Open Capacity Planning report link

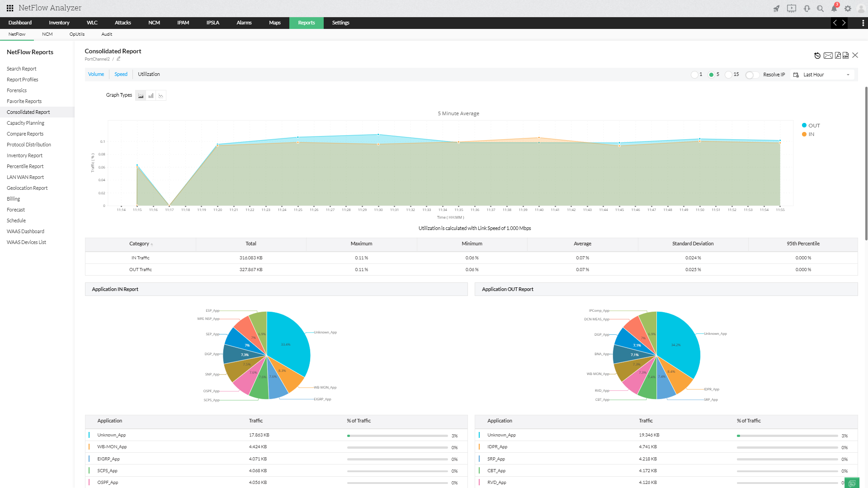coord(25,123)
